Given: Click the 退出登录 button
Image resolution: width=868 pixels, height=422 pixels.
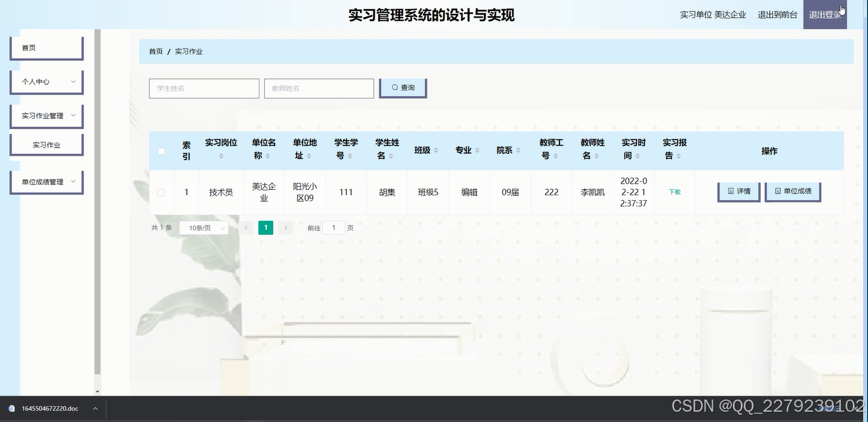Looking at the screenshot, I should pos(825,14).
